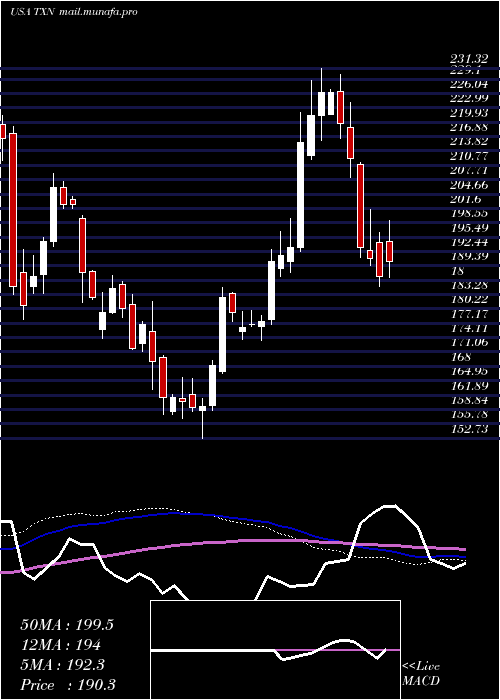Click the 201.6 price level label

[466, 199]
